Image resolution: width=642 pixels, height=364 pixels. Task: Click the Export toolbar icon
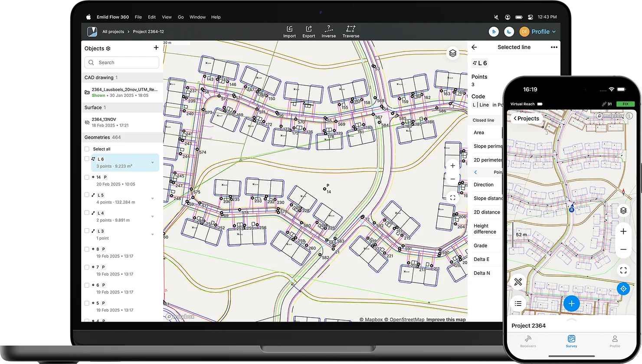coord(309,31)
